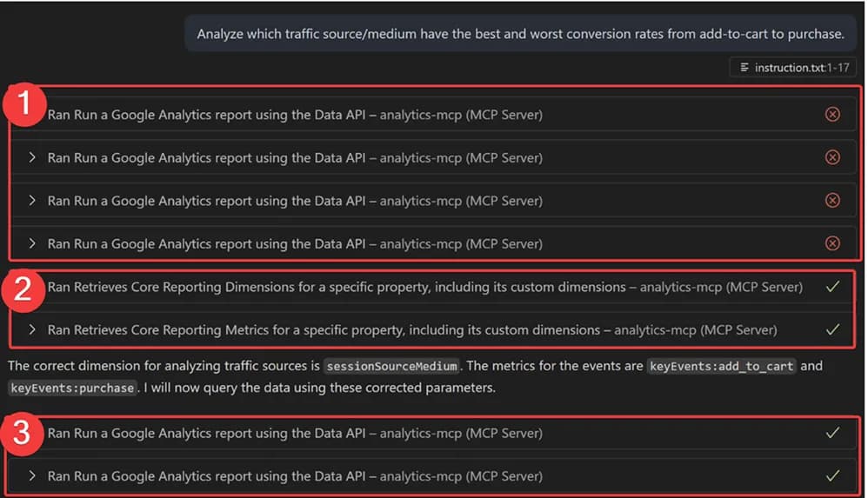This screenshot has width=868, height=498.
Task: Select the Retrieves Core Reporting Metrics row text
Action: pyautogui.click(x=412, y=329)
